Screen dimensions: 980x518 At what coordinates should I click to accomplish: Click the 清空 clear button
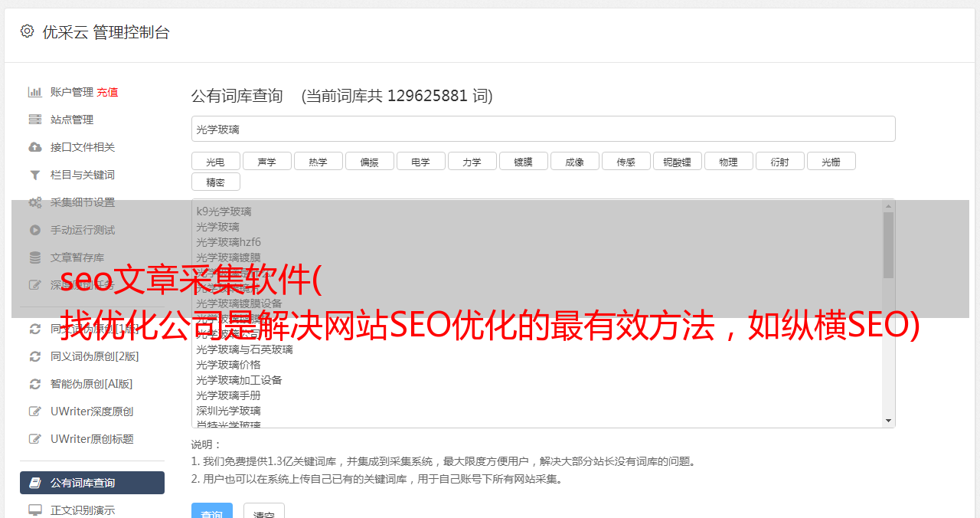264,511
